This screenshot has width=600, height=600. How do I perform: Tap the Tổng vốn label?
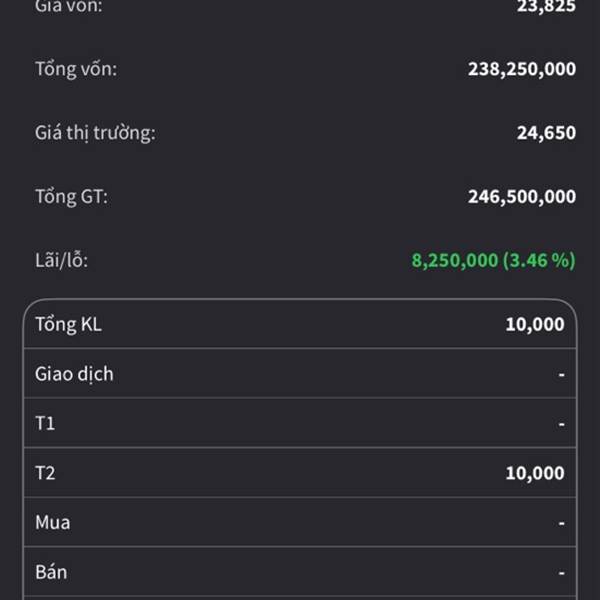click(76, 69)
